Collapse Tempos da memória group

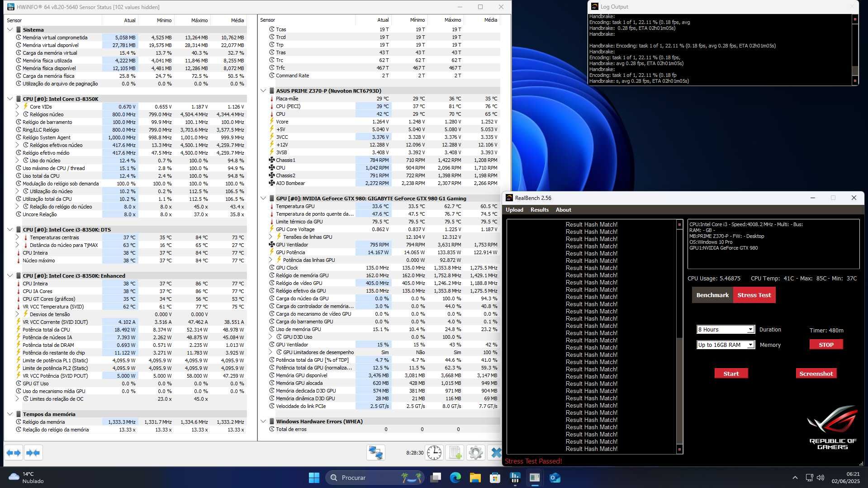[10, 414]
